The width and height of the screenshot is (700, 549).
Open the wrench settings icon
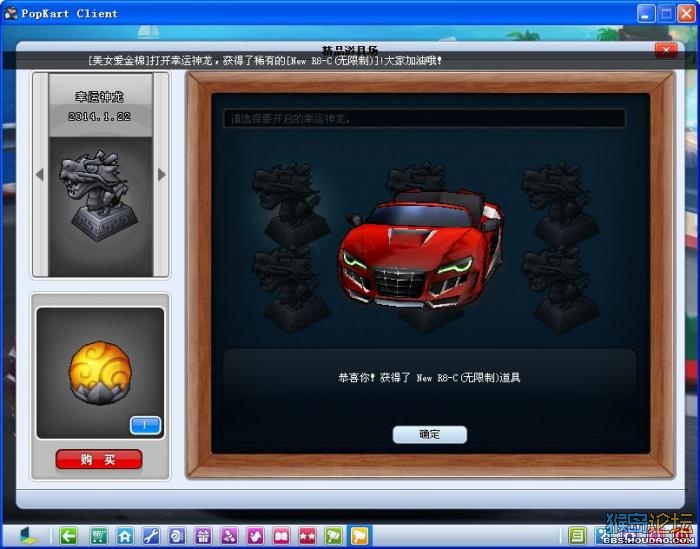coord(151,535)
